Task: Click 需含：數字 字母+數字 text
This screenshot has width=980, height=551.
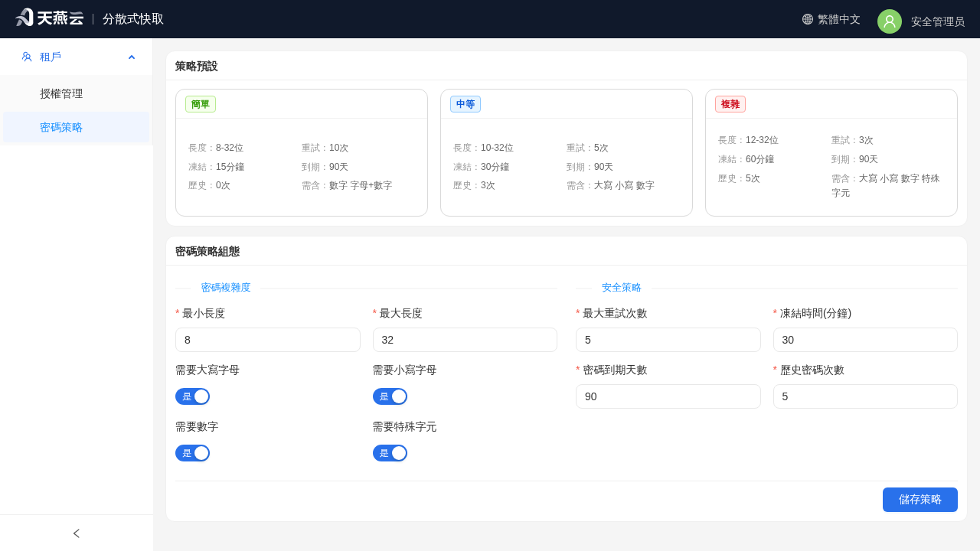Action: [x=347, y=185]
